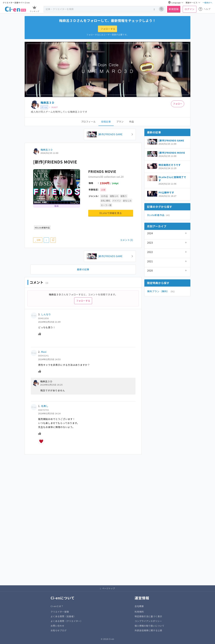Image resolution: width=215 pixels, height=644 pixels.
Task: Click the pink フォロー button on profile
Action: tap(177, 104)
